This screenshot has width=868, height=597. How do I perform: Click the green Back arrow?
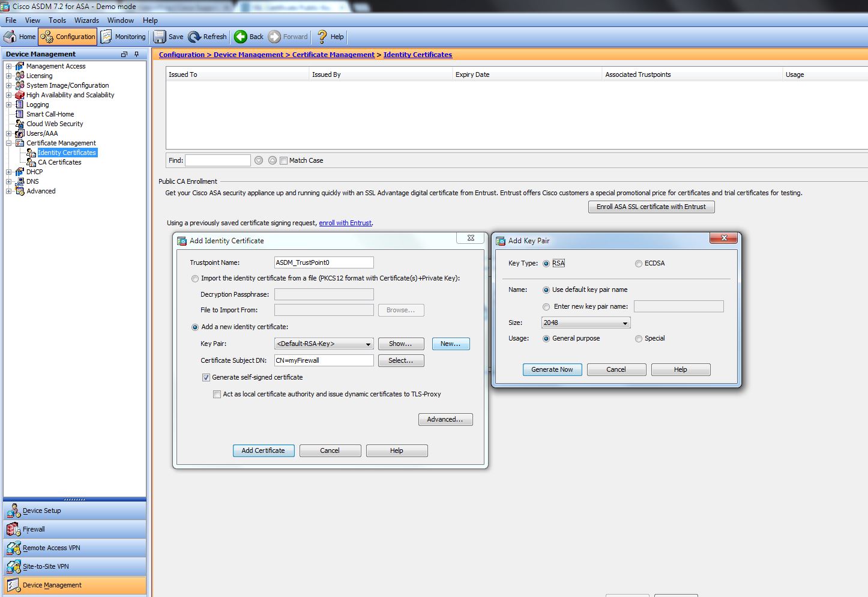coord(241,37)
